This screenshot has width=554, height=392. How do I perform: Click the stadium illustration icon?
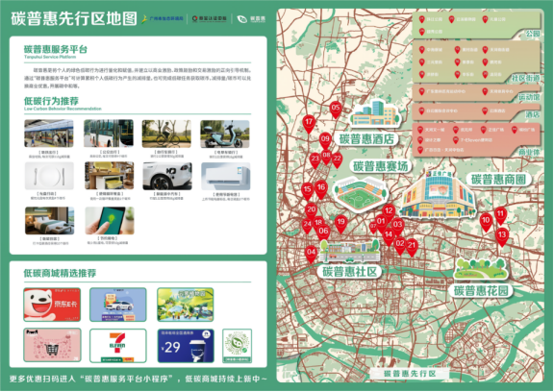[361, 194]
